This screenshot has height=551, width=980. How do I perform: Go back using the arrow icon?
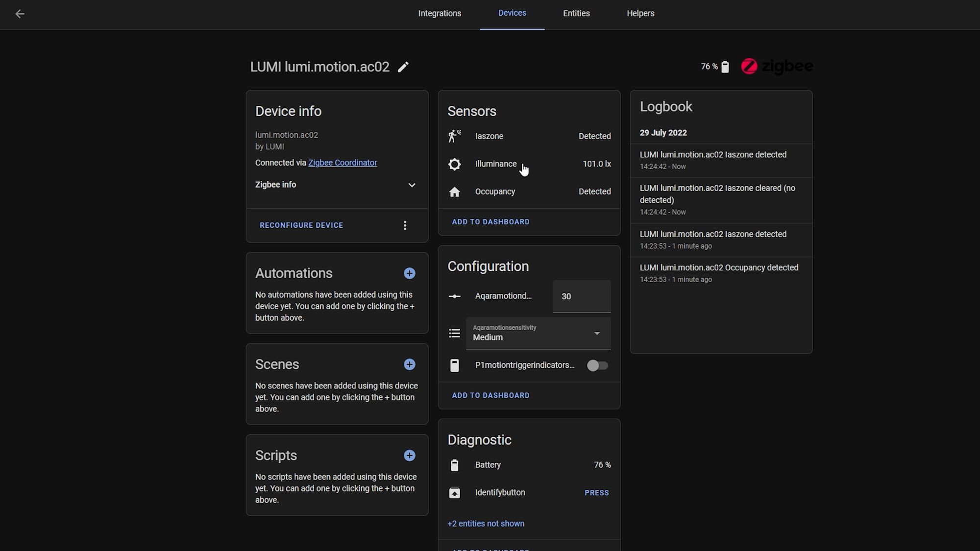coord(20,14)
